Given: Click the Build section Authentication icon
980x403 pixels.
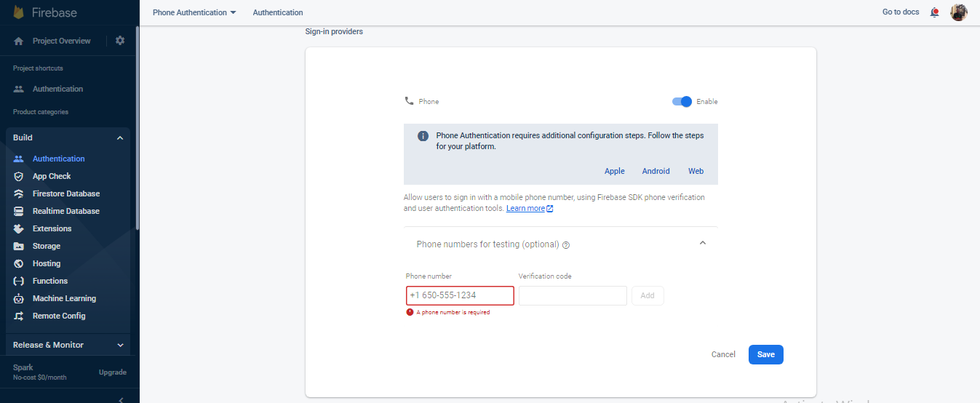Looking at the screenshot, I should pos(19,159).
